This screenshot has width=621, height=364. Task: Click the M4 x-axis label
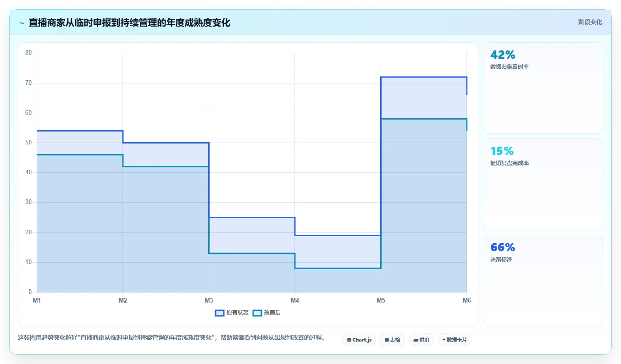click(x=295, y=300)
